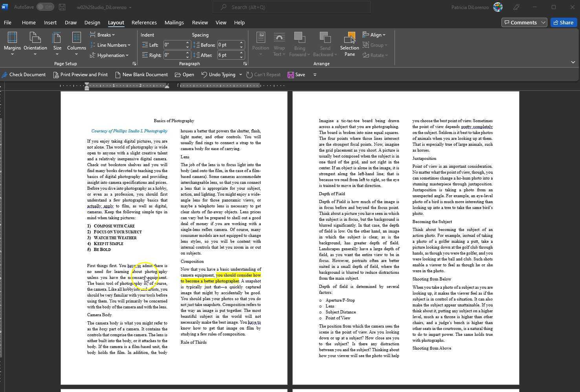Click the Search box in title bar
This screenshot has height=392, width=580.
coord(292,7)
